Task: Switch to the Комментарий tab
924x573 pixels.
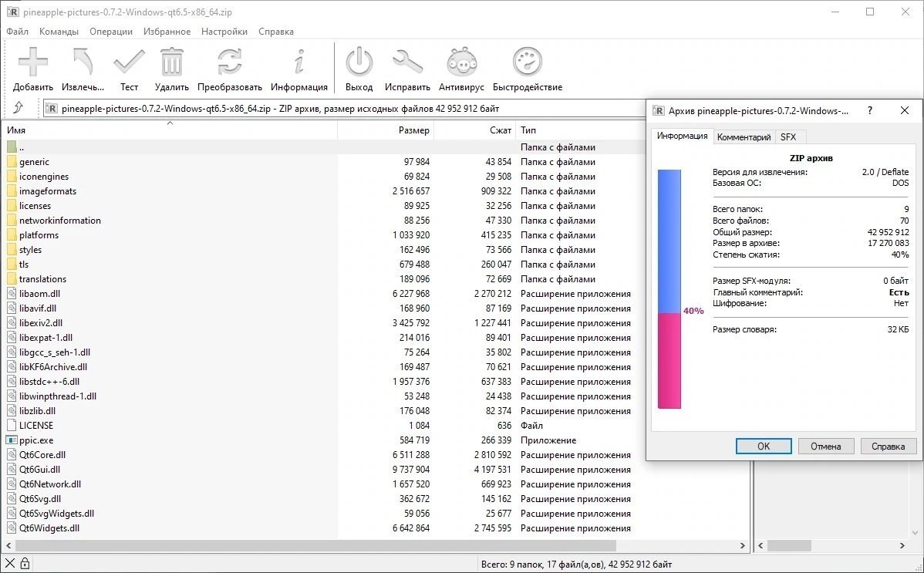Action: click(x=744, y=137)
